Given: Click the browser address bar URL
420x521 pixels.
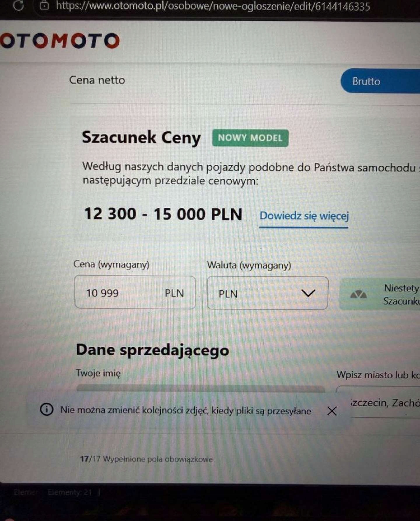Looking at the screenshot, I should click(213, 6).
